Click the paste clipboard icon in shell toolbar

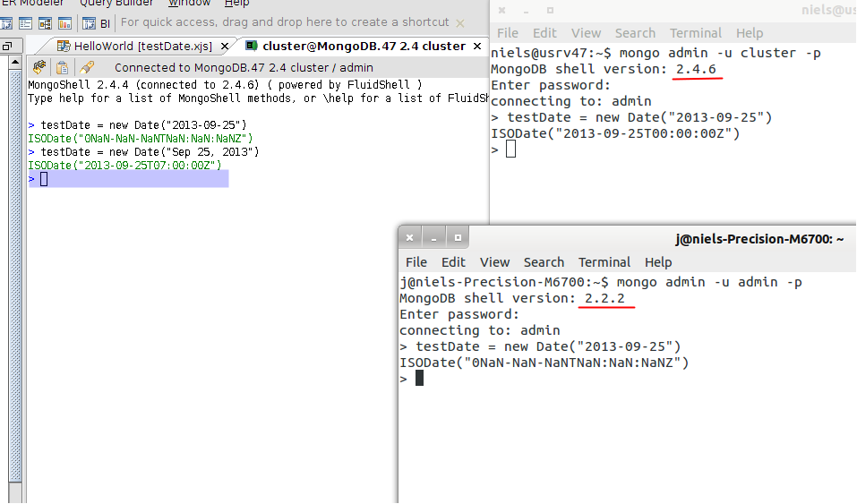(x=63, y=67)
